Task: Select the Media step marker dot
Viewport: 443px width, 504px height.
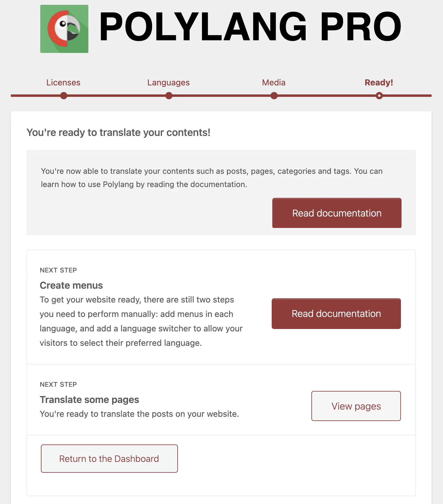Action: (x=273, y=96)
